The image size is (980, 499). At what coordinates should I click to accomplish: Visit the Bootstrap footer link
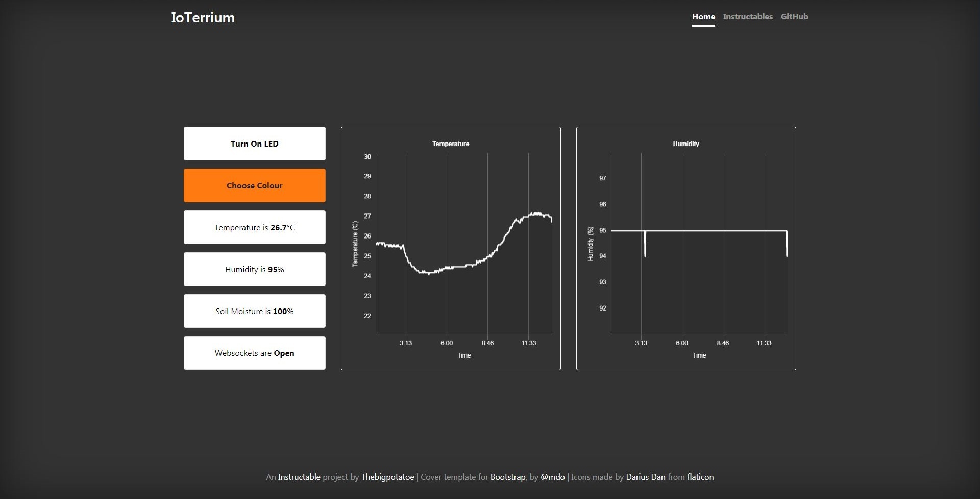click(x=507, y=477)
